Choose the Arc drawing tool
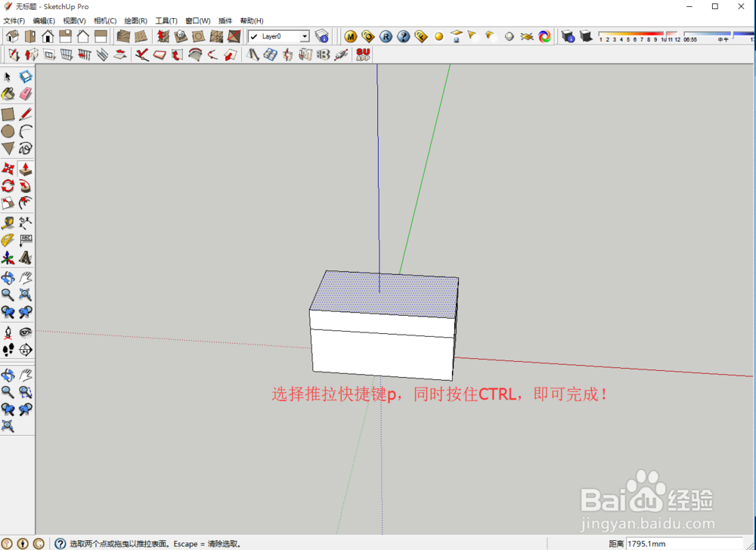Viewport: 756px width, 550px height. 26,131
